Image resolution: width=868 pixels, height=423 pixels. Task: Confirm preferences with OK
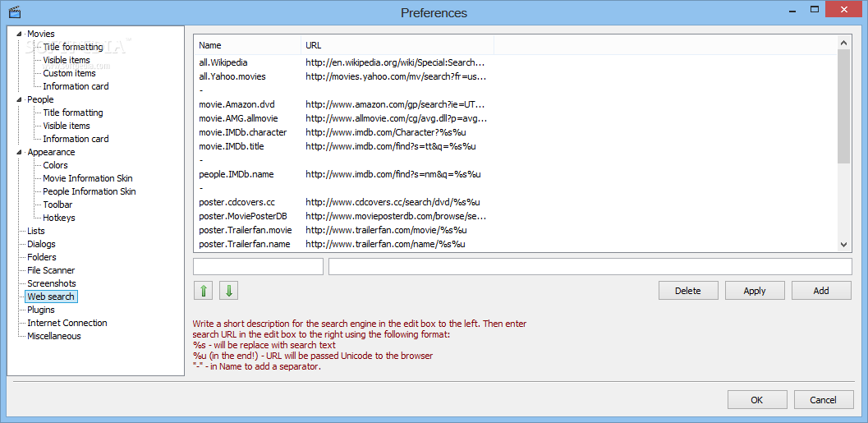click(x=757, y=400)
